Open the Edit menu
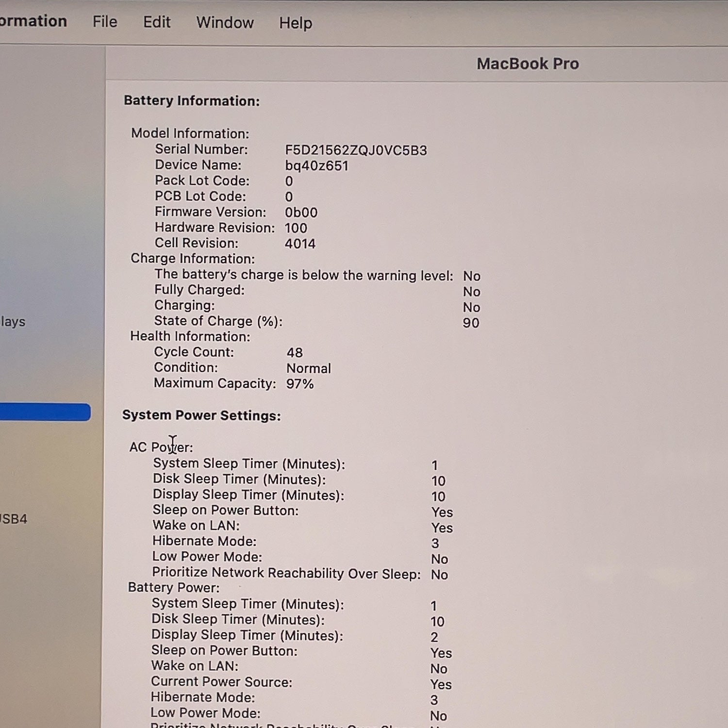This screenshot has height=728, width=728. [x=157, y=22]
